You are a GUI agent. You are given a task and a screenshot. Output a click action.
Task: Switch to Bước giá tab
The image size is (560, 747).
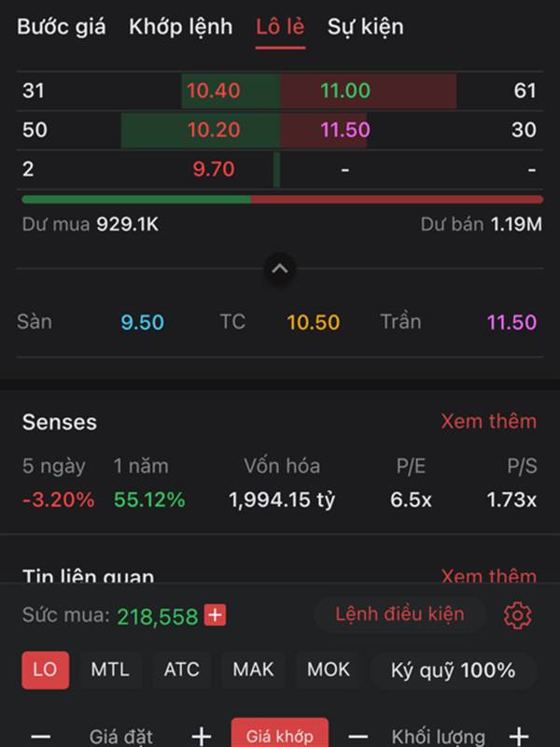[62, 27]
